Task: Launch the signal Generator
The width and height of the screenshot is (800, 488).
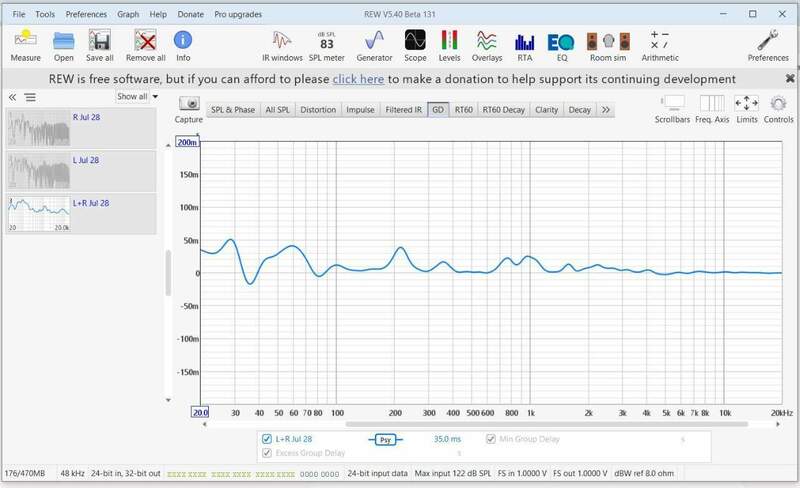Action: (374, 45)
